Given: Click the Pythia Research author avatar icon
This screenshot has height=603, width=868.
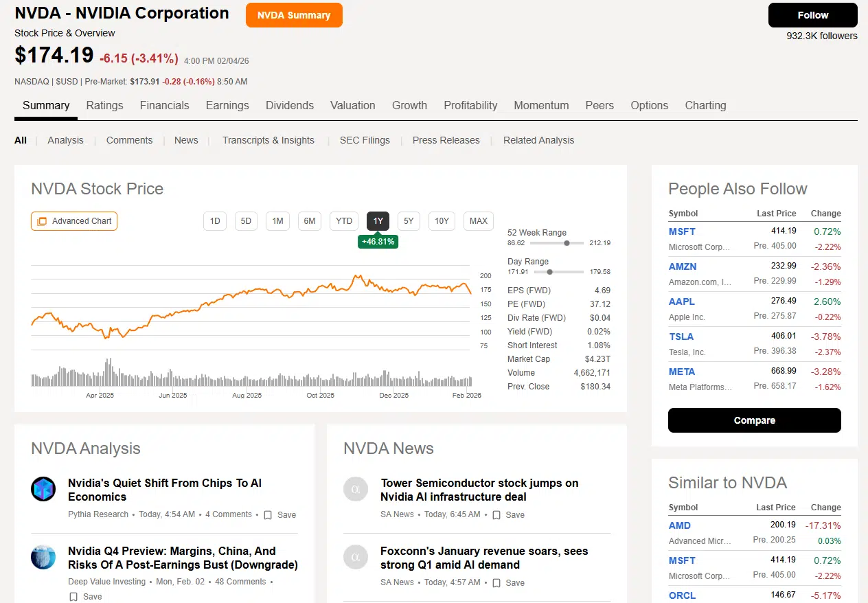Looking at the screenshot, I should click(43, 489).
